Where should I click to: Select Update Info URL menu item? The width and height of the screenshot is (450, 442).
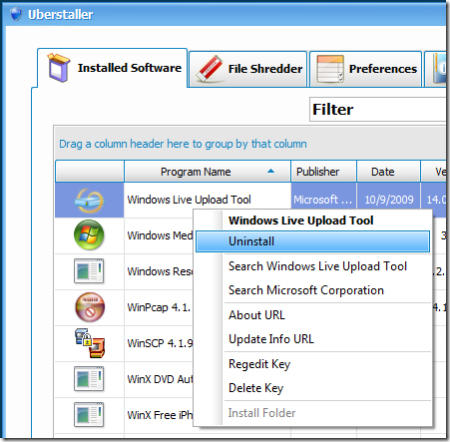click(271, 339)
